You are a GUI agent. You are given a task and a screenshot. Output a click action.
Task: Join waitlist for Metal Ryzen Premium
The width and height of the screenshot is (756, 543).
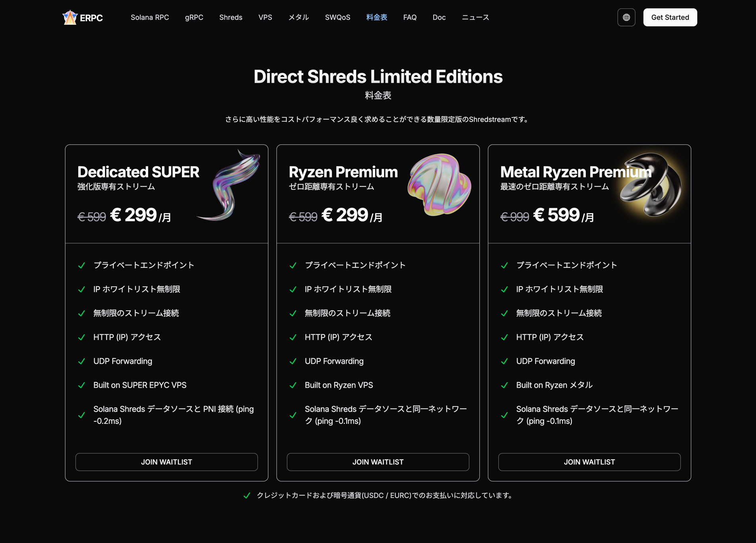589,462
